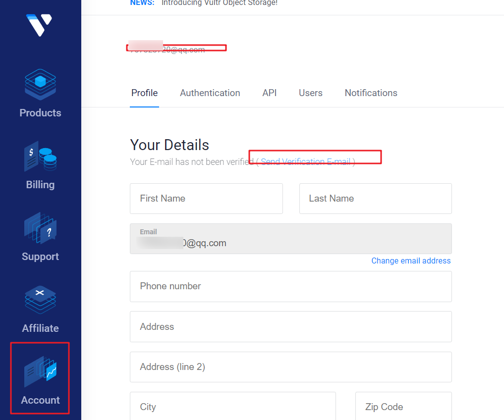Screen dimensions: 504x420
Task: Switch to the Authentication tab
Action: 210,93
